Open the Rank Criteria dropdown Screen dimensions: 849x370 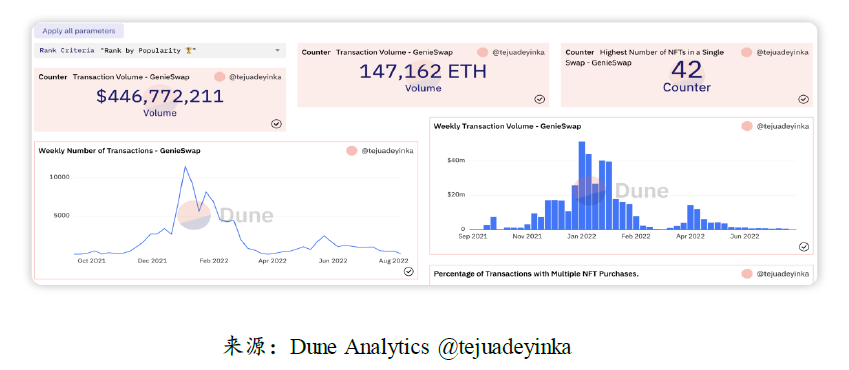click(160, 50)
